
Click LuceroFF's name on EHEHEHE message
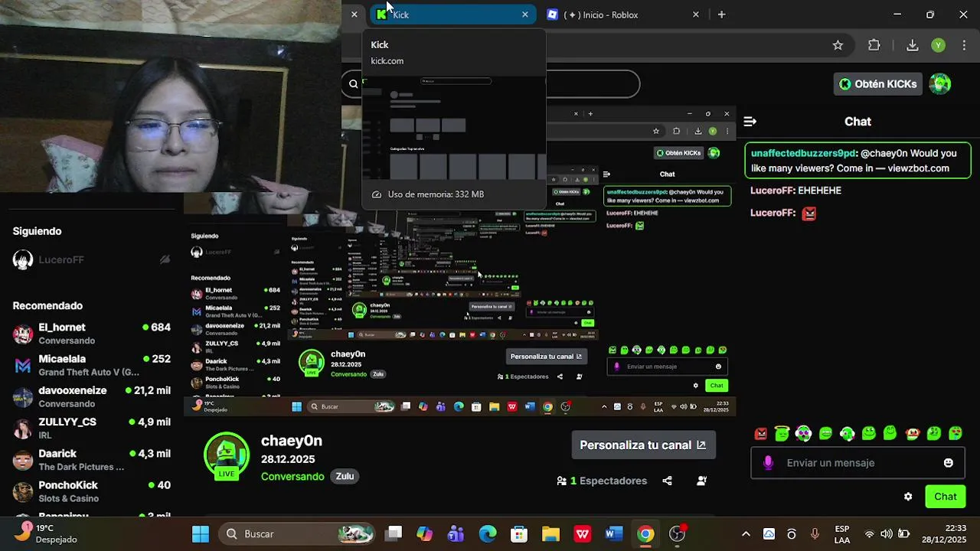(x=773, y=191)
